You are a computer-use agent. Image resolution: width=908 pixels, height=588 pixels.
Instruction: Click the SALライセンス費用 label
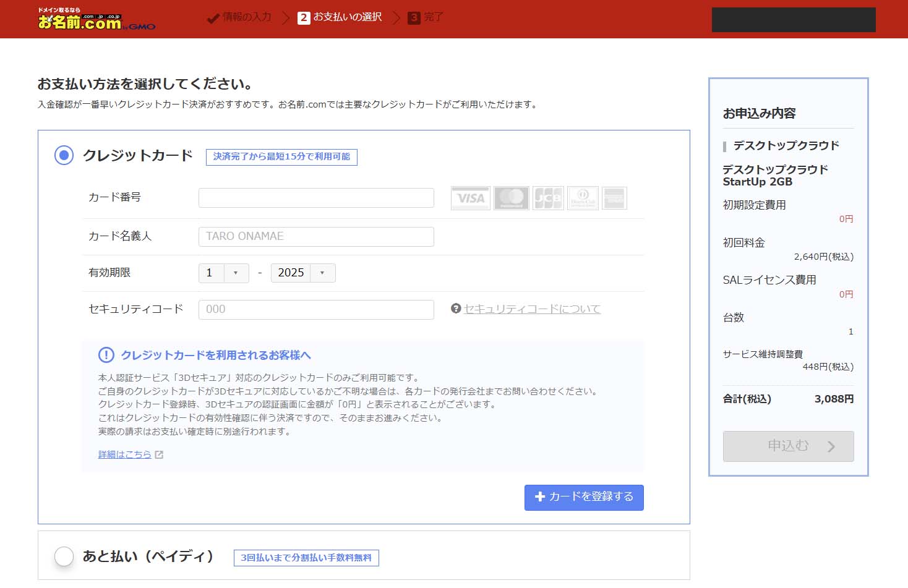(x=769, y=280)
